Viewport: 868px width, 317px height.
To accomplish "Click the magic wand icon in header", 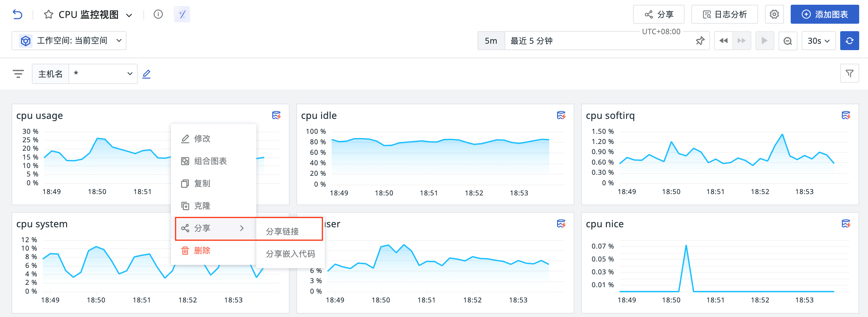I will click(182, 14).
